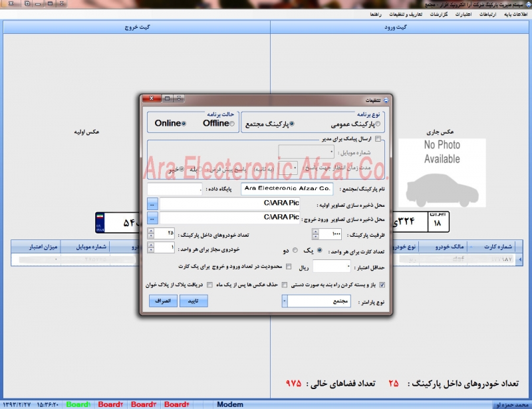Click the settings dialog title icon

pyautogui.click(x=386, y=100)
